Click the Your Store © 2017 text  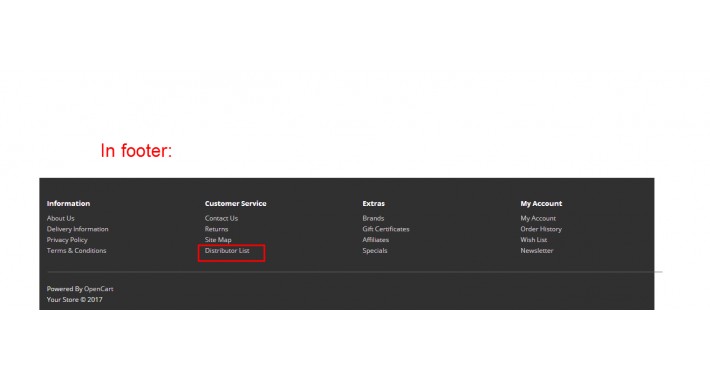coord(75,300)
